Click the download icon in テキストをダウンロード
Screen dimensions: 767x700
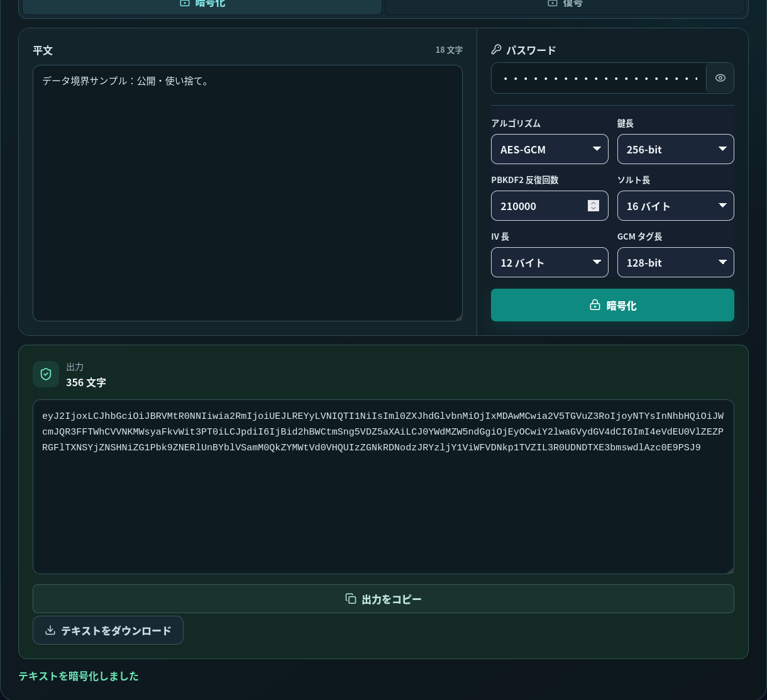pos(51,630)
